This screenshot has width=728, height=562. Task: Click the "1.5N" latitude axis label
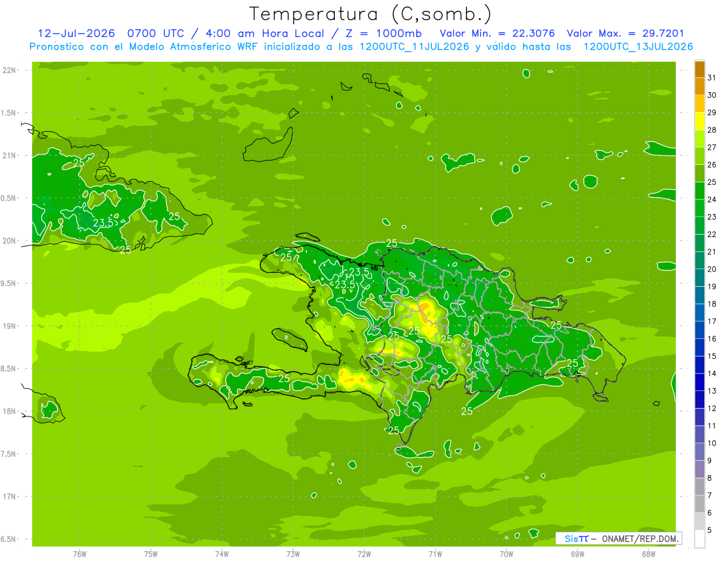8,113
